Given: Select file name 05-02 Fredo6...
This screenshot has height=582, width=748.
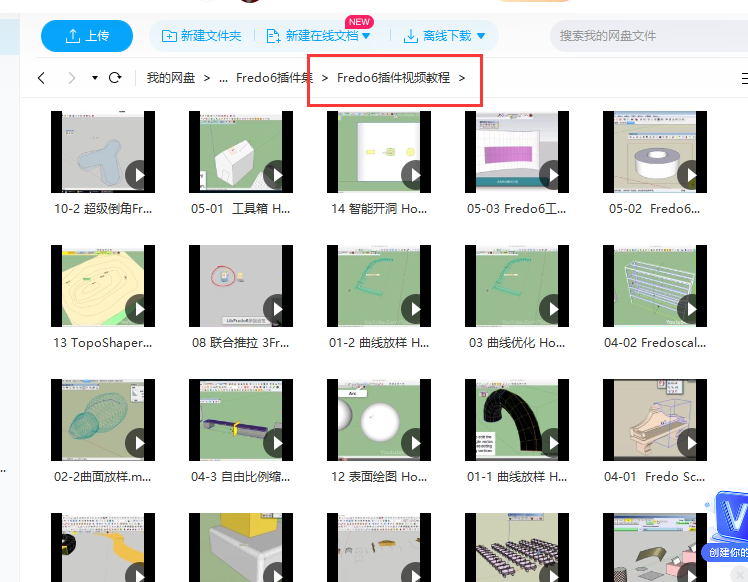Looking at the screenshot, I should click(x=654, y=209).
